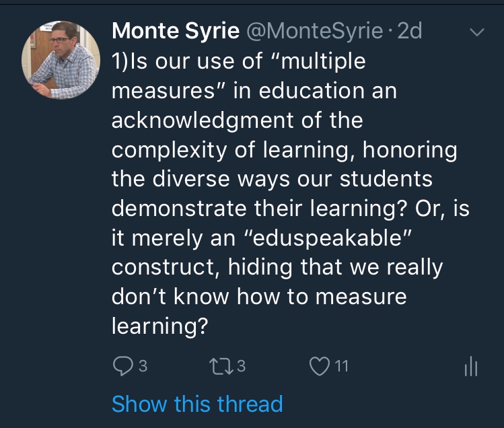Click the reply count of 3
Image resolution: width=504 pixels, height=428 pixels.
point(142,367)
